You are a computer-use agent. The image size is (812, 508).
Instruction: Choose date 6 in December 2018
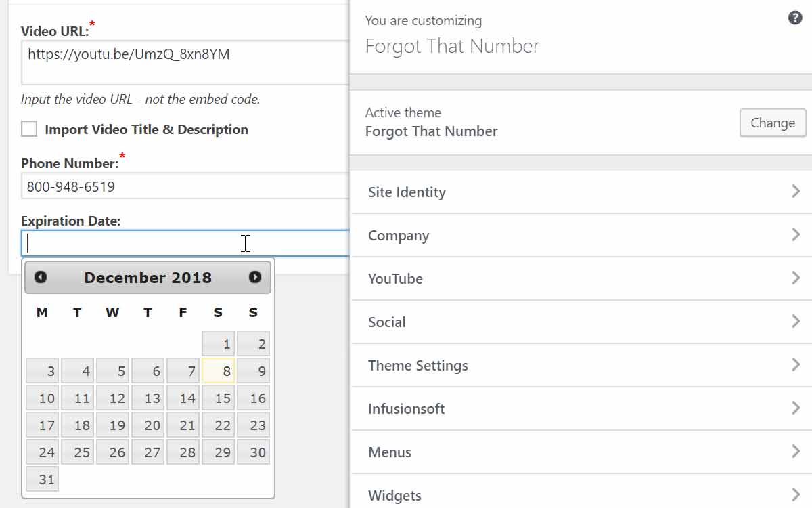click(x=148, y=371)
